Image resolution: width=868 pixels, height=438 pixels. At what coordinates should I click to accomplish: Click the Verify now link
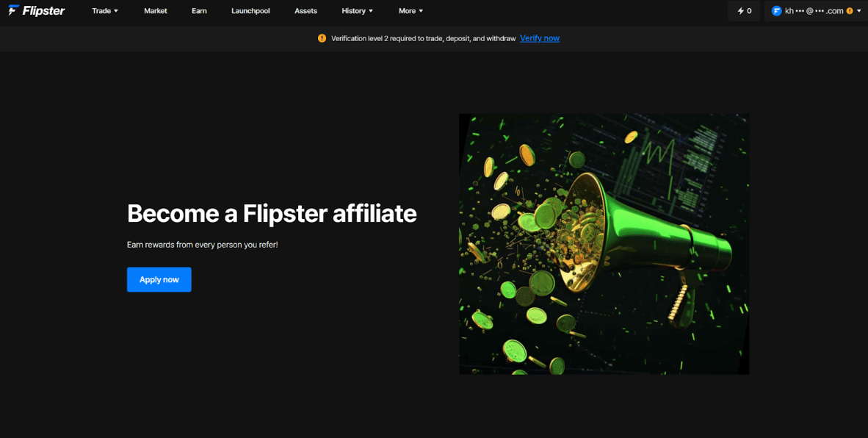540,38
